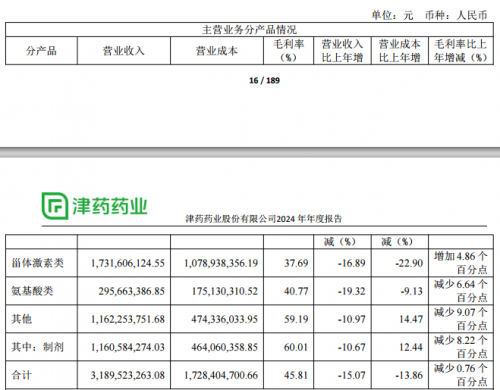Click the revenue value 1,731,606,124.55

(128, 263)
